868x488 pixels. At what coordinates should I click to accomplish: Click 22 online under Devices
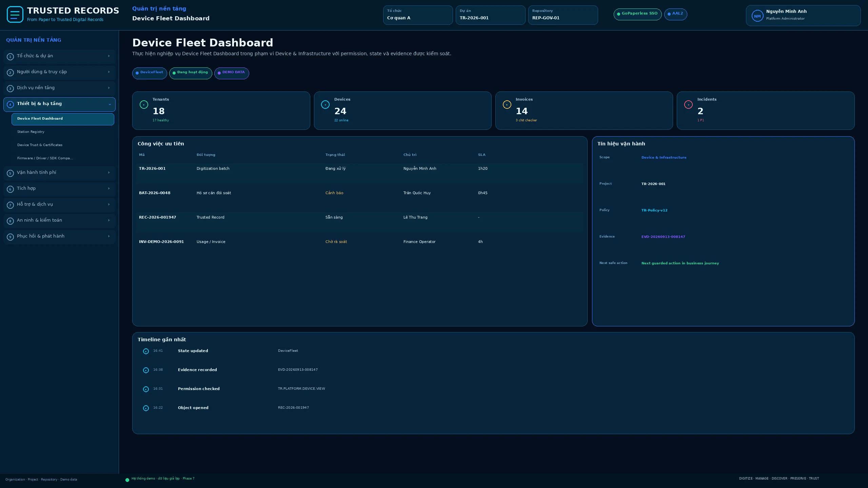341,120
